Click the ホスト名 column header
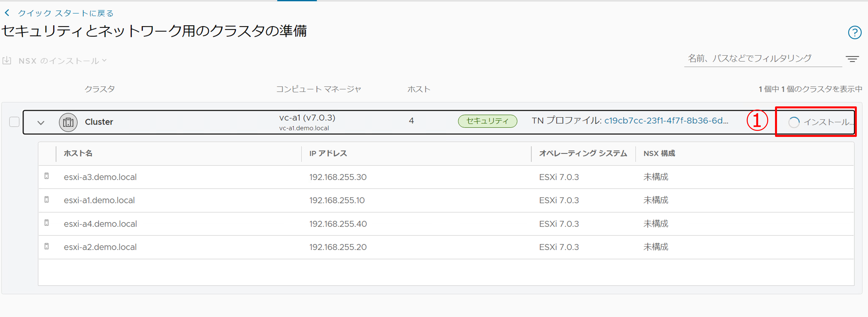The image size is (868, 317). click(x=78, y=153)
